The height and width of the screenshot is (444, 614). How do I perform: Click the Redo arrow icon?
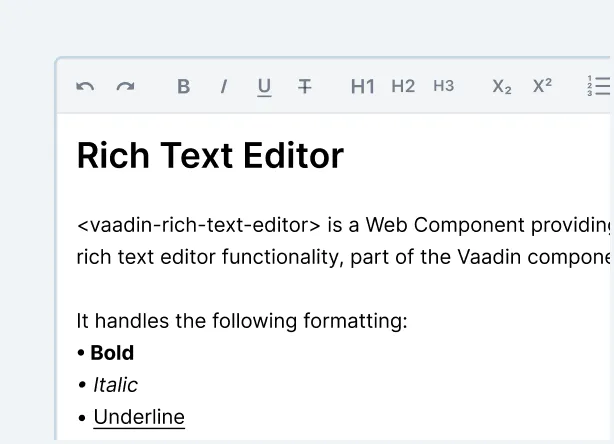point(125,87)
